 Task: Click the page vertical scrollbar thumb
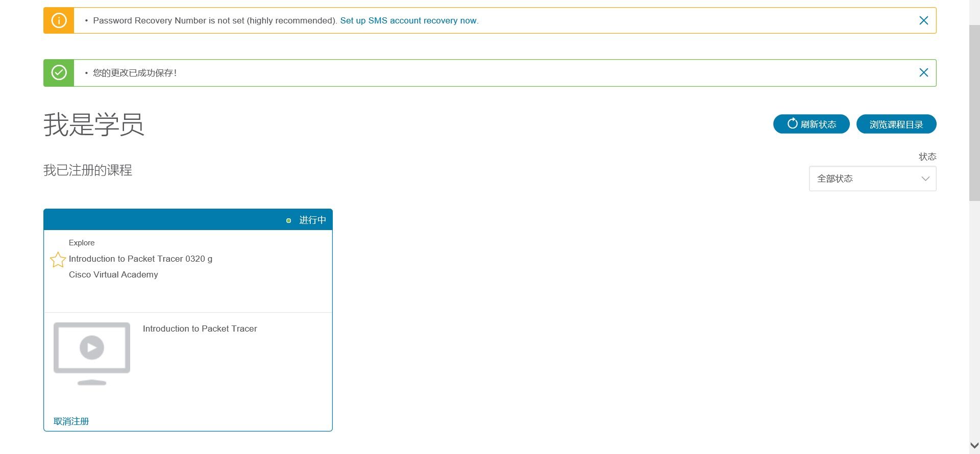[974, 112]
